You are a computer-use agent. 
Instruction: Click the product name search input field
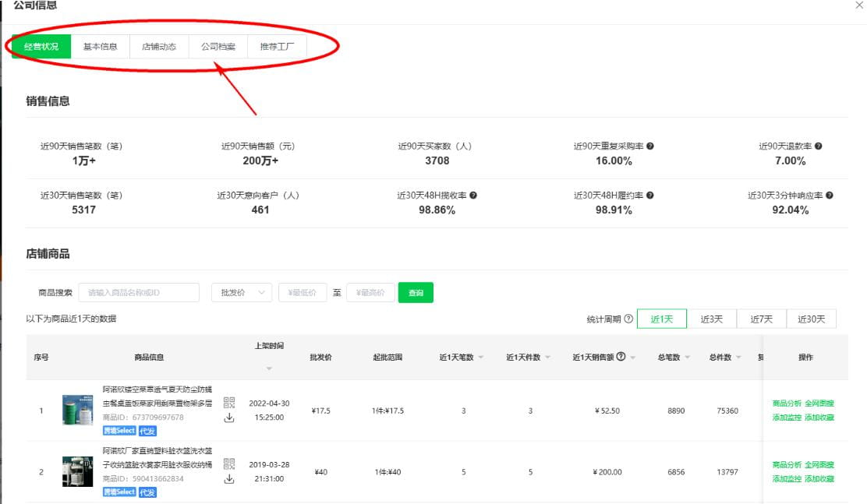pos(139,293)
